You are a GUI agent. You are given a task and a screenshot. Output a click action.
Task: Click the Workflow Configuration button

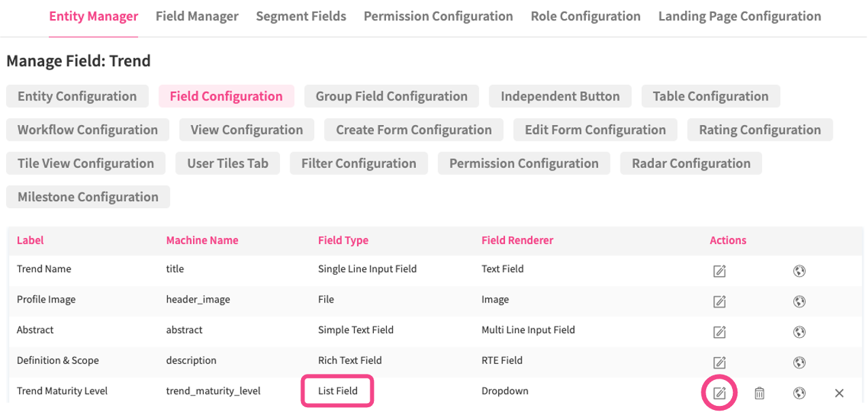coord(88,130)
